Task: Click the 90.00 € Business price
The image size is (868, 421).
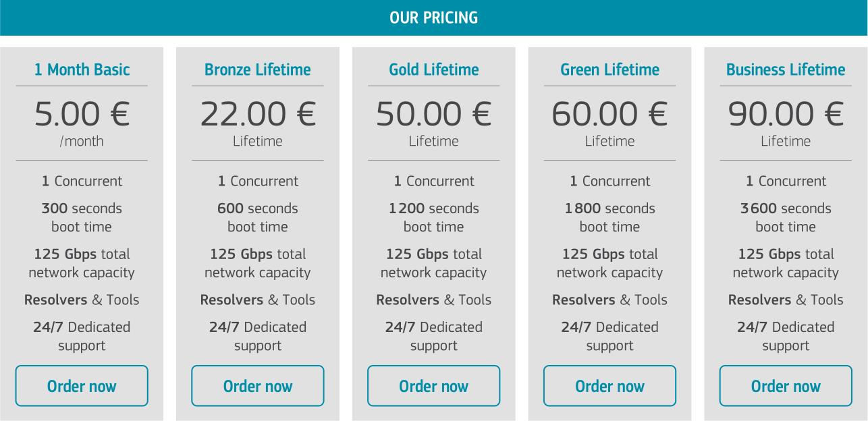Action: coord(786,114)
